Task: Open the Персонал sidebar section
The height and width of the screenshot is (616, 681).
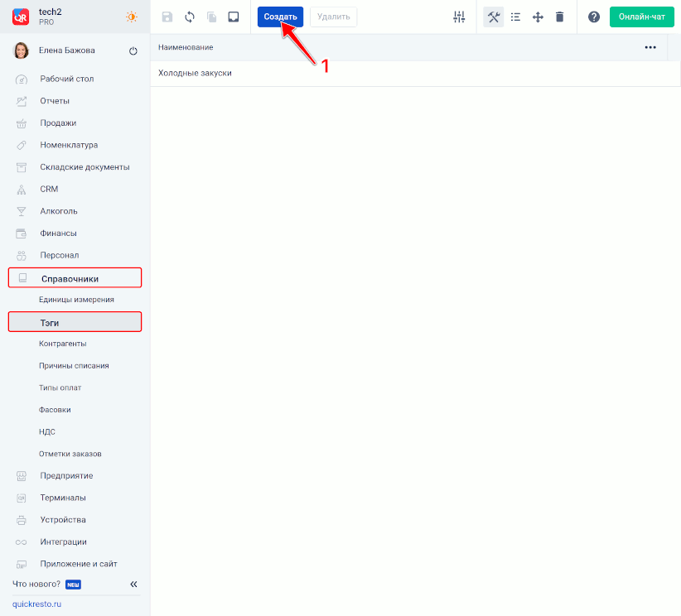Action: tap(60, 255)
